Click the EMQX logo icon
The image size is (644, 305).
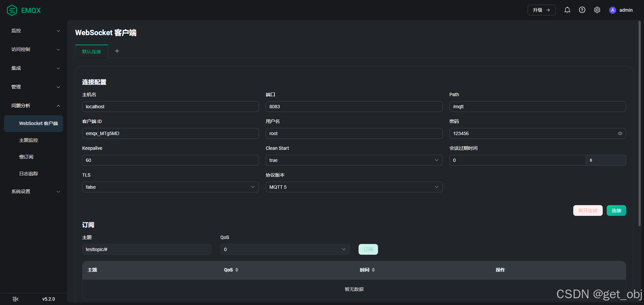[x=12, y=10]
